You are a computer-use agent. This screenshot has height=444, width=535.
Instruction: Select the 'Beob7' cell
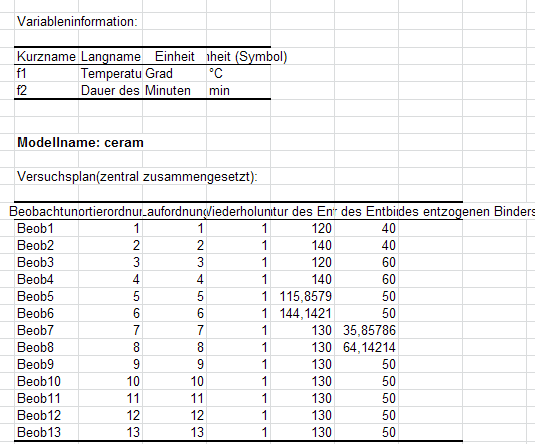point(46,330)
